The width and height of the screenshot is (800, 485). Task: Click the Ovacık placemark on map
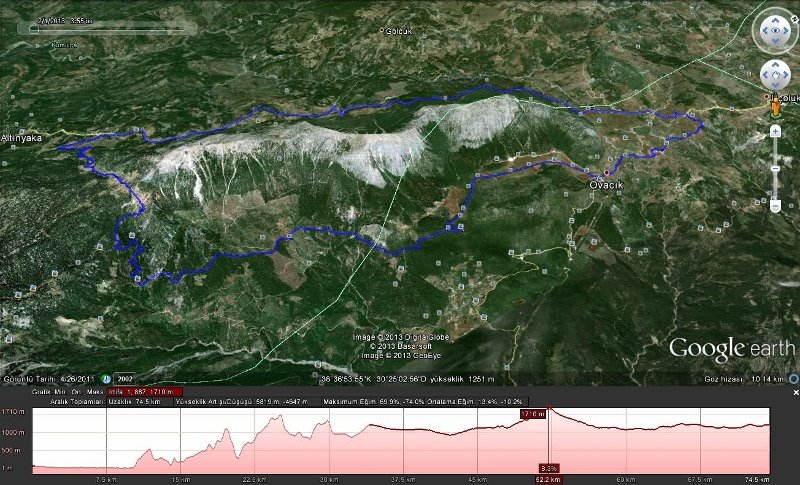[606, 172]
